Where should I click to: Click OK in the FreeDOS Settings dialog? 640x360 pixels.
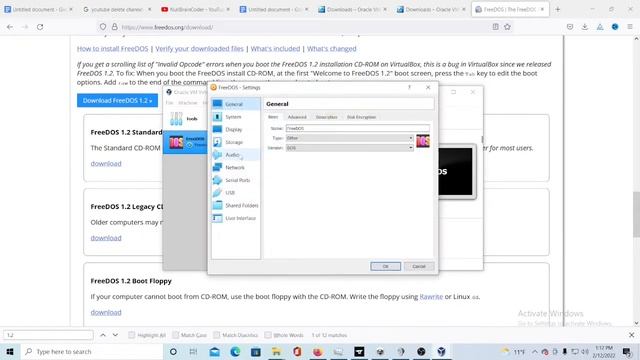coord(386,266)
